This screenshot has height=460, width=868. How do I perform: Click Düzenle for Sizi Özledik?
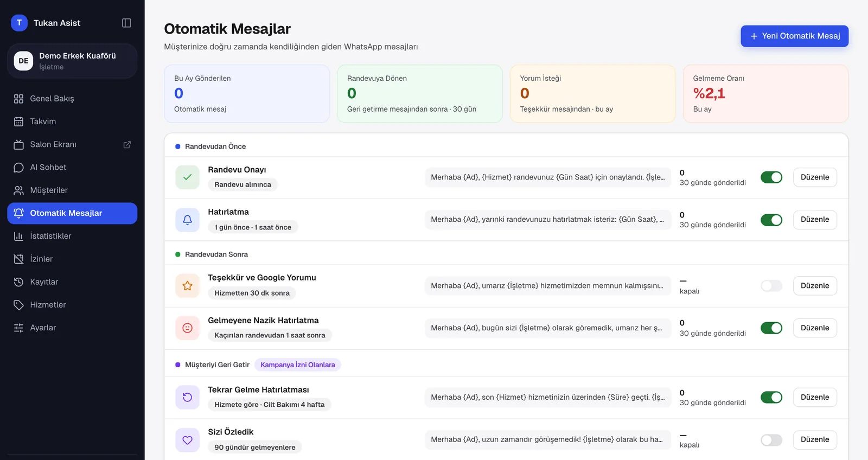(815, 440)
